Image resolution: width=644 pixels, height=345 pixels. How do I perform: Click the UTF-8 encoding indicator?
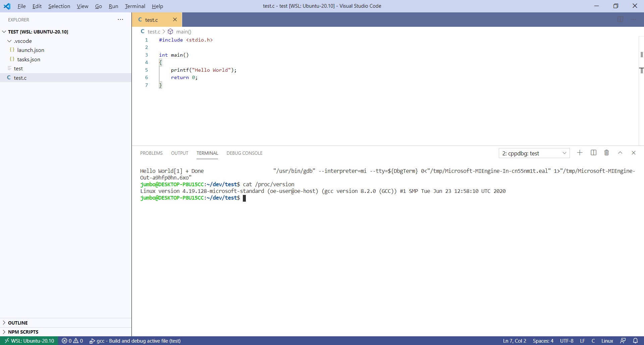(x=567, y=341)
